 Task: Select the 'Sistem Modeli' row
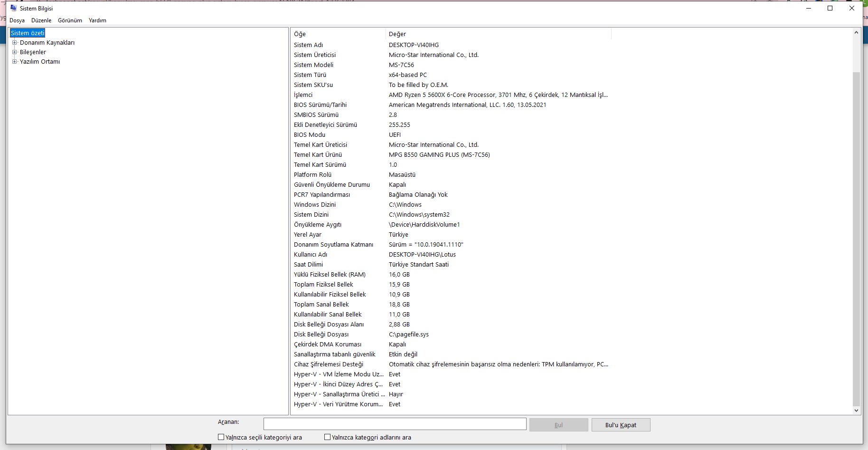coord(451,65)
